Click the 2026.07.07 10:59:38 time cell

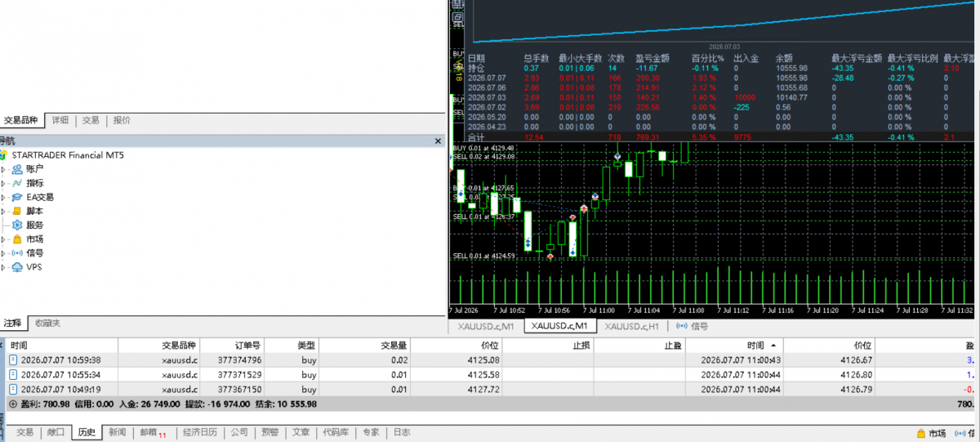[60, 360]
